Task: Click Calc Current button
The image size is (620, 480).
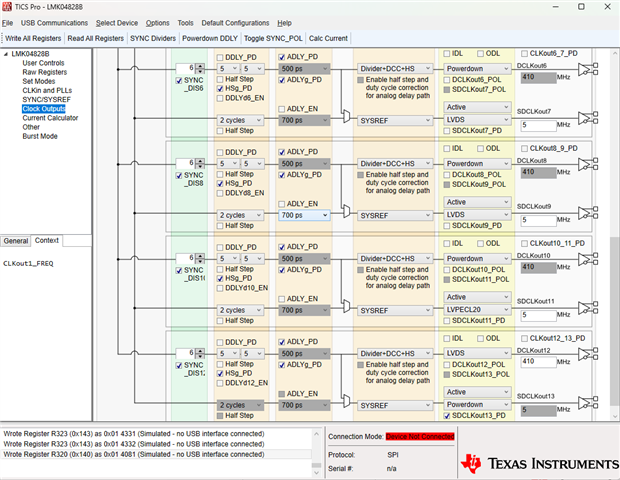Action: coord(328,38)
